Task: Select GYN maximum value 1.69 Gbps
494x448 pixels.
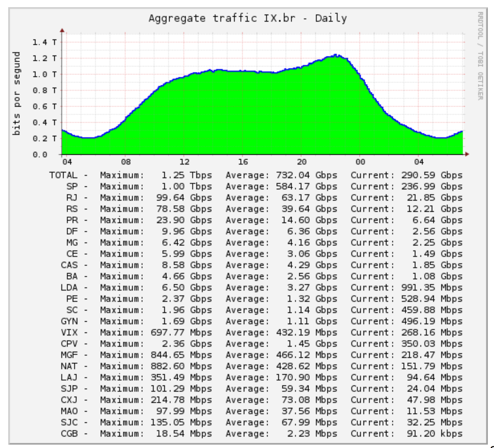Action: pos(187,321)
